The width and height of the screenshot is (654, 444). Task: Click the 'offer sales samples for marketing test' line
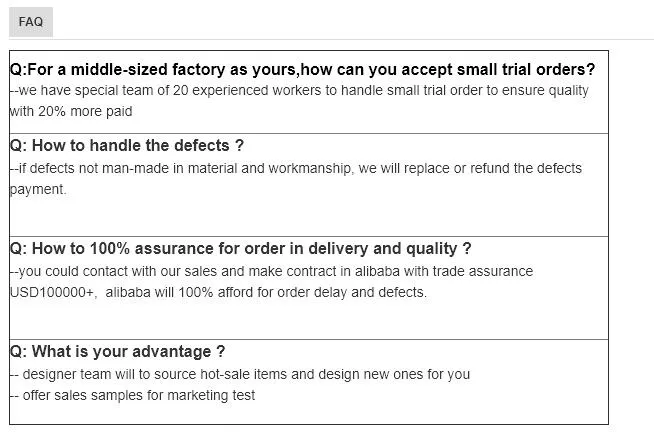[133, 395]
